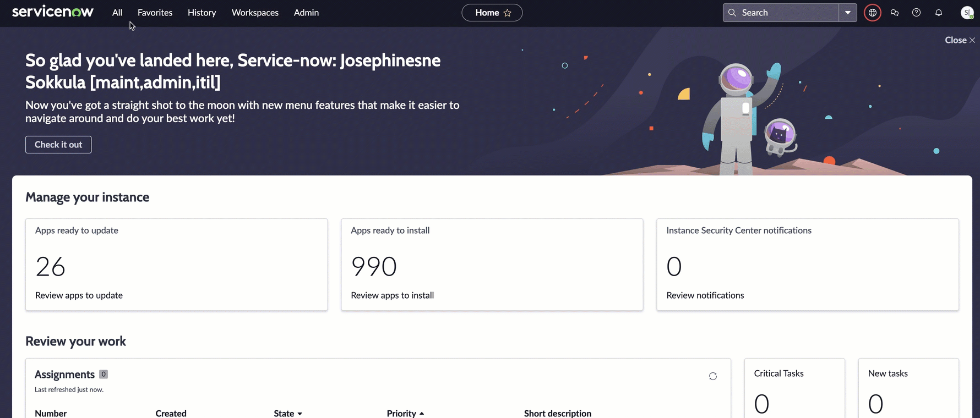Expand the search scope dropdown arrow
Screen dimensions: 980x418
tap(848, 13)
